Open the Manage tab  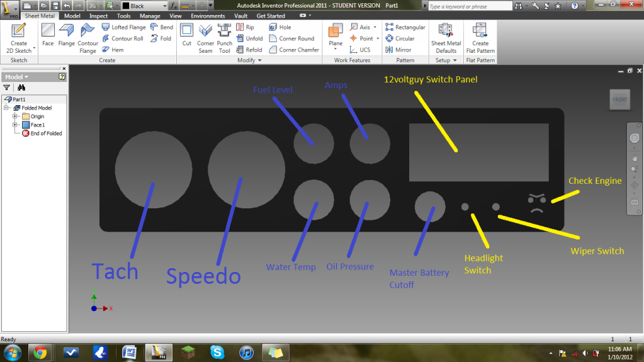pyautogui.click(x=150, y=16)
